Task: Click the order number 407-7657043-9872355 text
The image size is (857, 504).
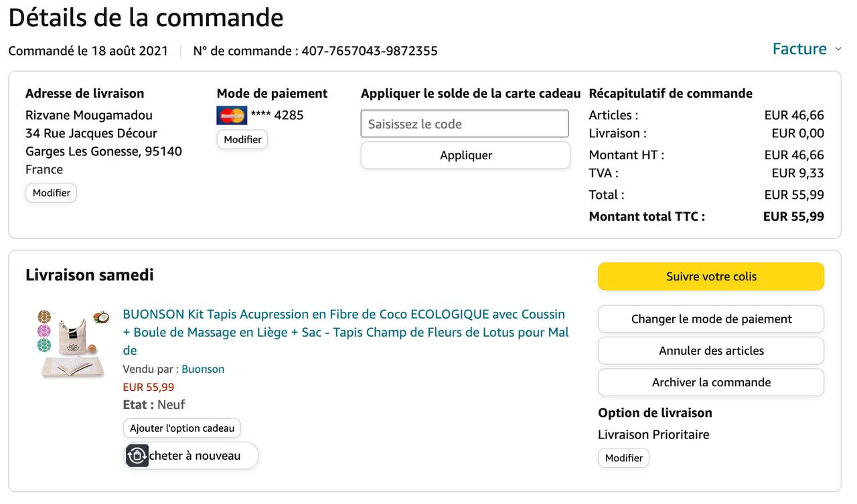Action: (x=370, y=51)
